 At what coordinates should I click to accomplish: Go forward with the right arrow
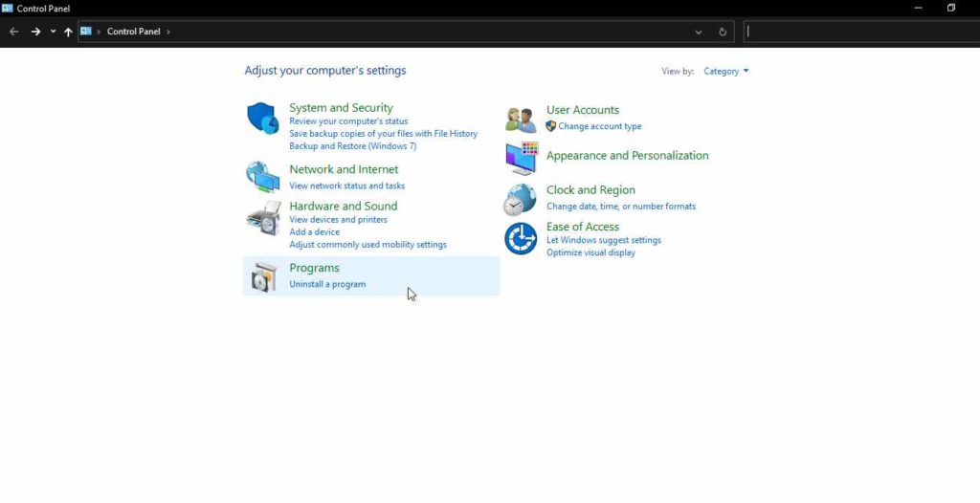pos(35,32)
